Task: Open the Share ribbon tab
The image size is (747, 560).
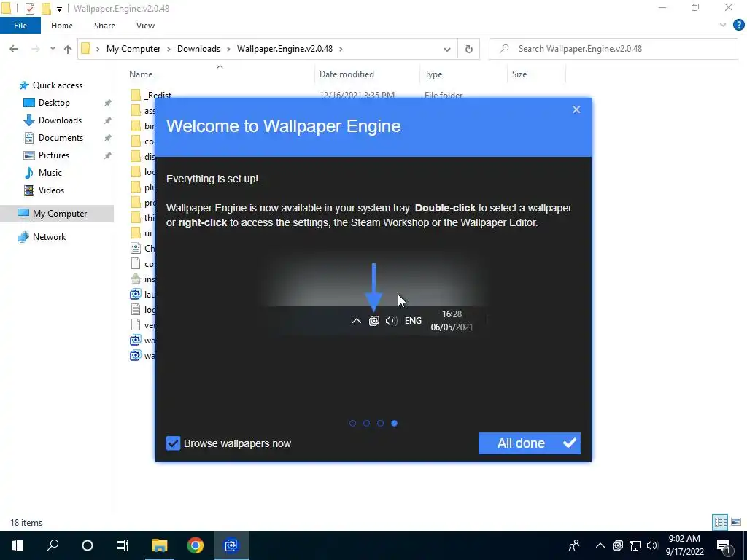Action: [x=104, y=26]
